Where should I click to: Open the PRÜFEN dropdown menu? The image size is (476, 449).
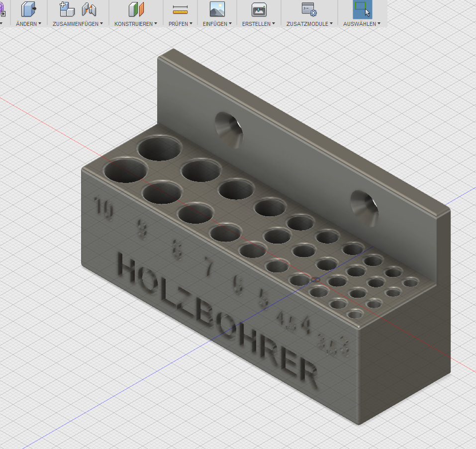point(181,24)
